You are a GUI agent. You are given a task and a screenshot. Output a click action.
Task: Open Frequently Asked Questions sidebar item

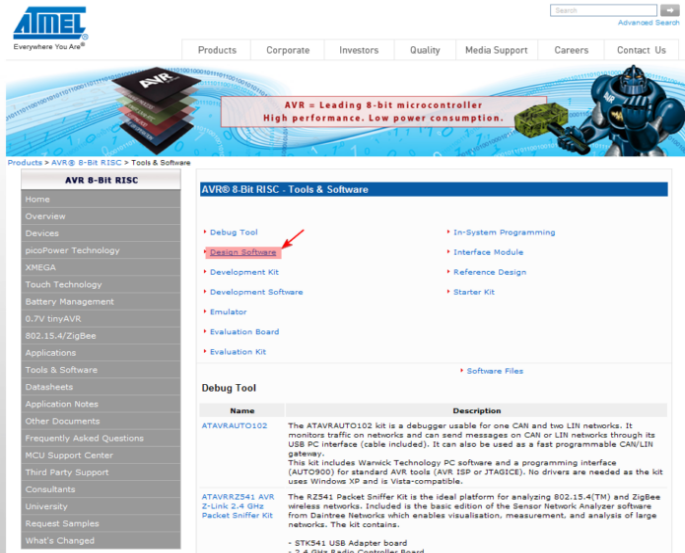click(x=100, y=438)
